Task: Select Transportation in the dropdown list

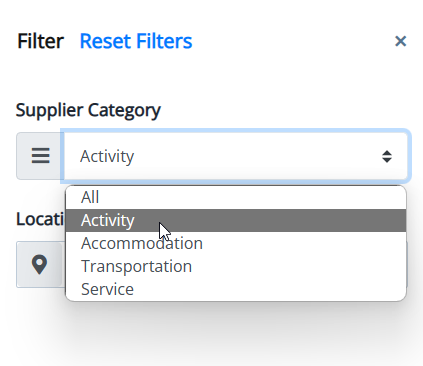Action: (x=236, y=266)
